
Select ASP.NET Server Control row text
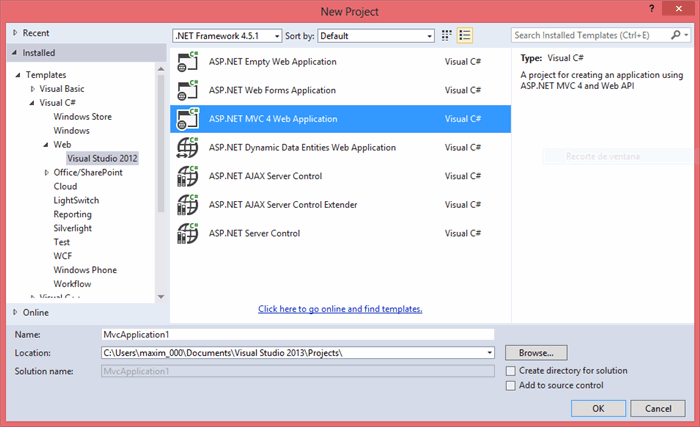(254, 233)
